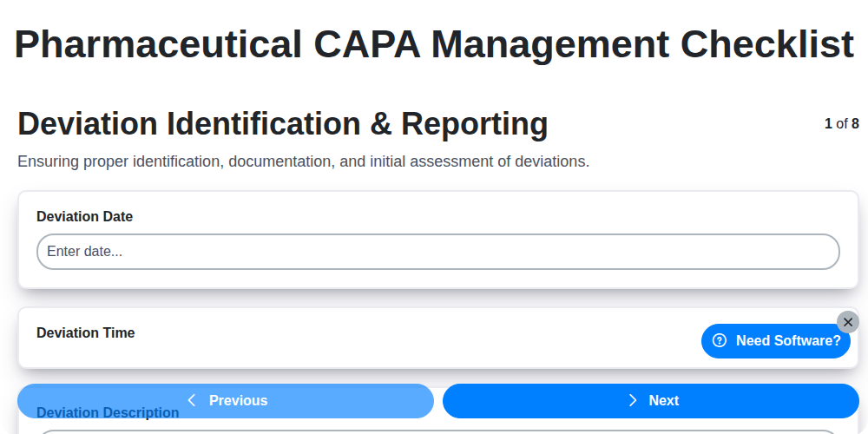Dismiss the Need Software? popup with X
The width and height of the screenshot is (868, 434).
tap(847, 322)
